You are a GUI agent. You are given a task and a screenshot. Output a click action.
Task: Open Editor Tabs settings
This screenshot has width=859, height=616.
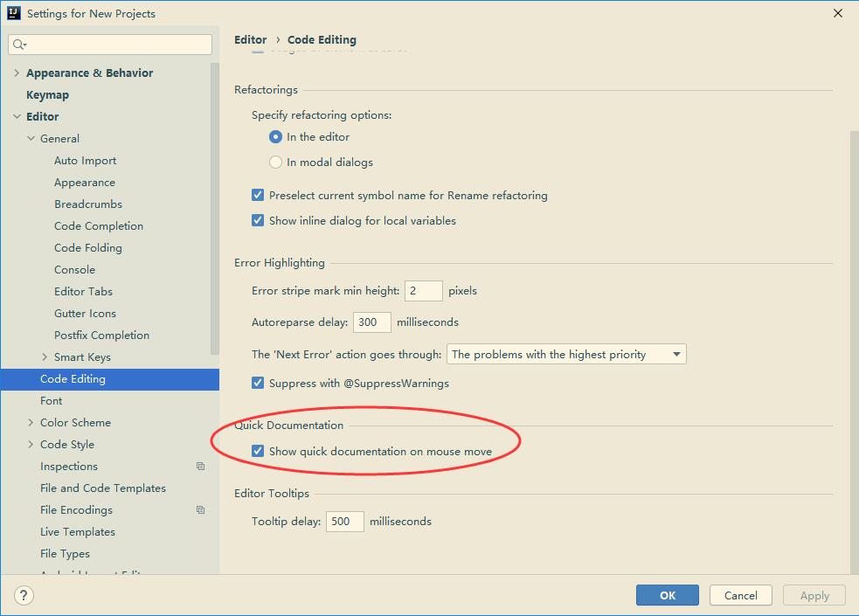click(83, 292)
